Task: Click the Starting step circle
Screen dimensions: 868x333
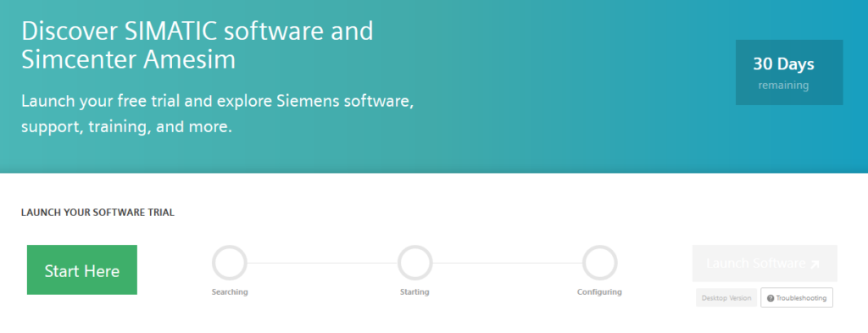Action: coord(415,263)
